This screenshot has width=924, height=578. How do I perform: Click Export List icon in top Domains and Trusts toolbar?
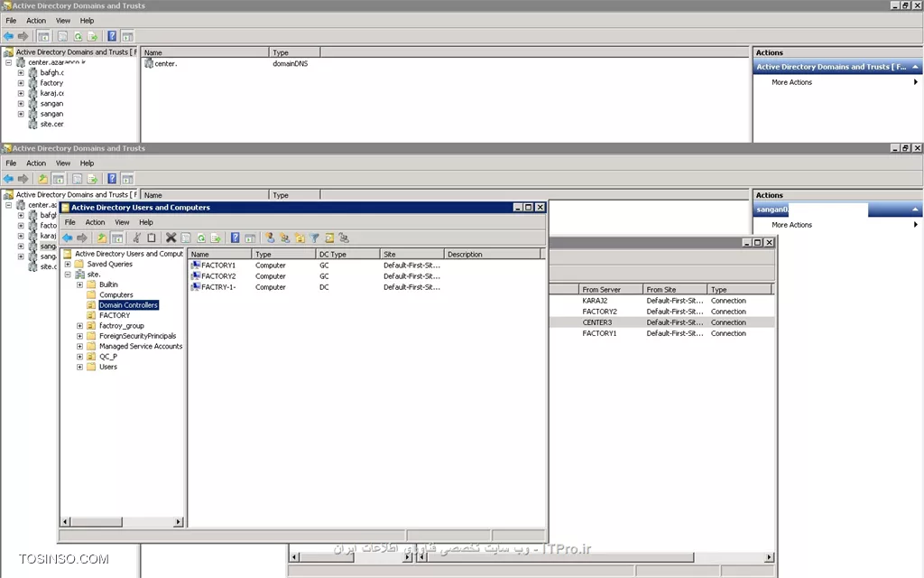pos(93,36)
